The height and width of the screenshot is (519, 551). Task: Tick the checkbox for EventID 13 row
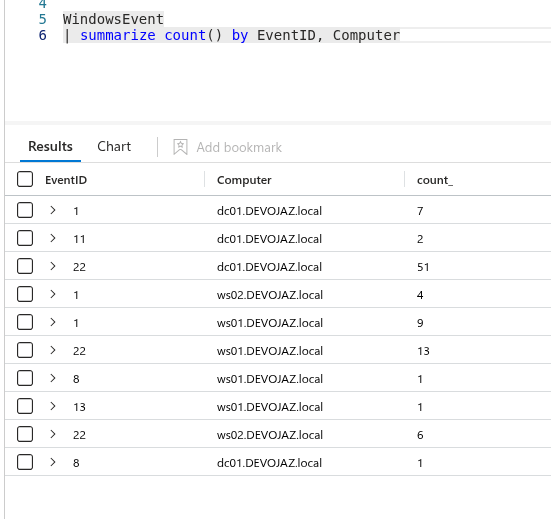coord(25,406)
